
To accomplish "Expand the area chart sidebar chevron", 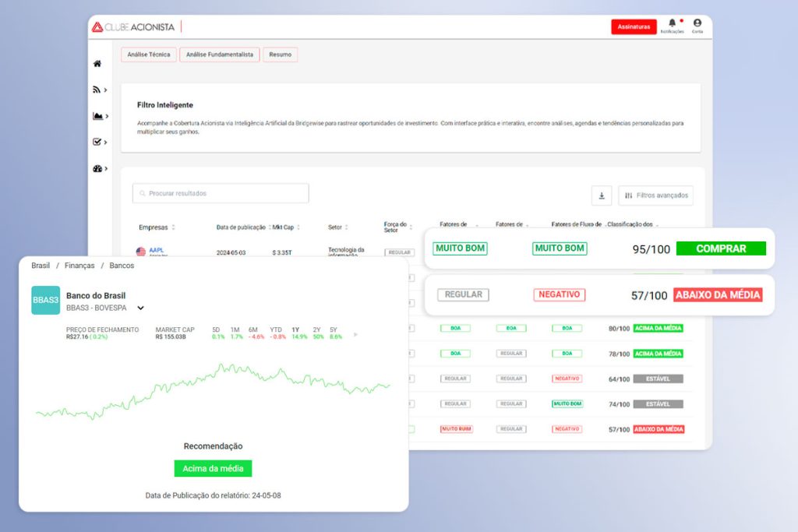I will tap(106, 116).
